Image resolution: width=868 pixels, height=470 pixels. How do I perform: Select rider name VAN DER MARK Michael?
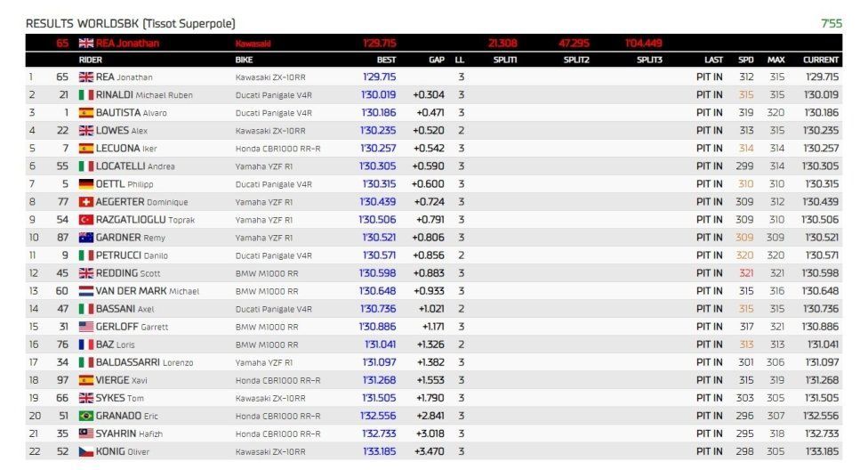148,291
